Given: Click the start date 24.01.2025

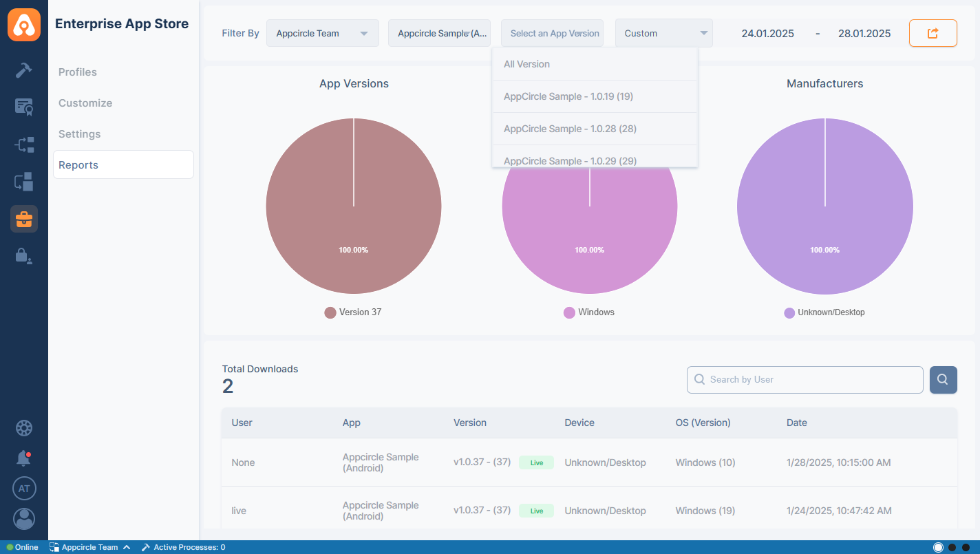Looking at the screenshot, I should pos(767,33).
